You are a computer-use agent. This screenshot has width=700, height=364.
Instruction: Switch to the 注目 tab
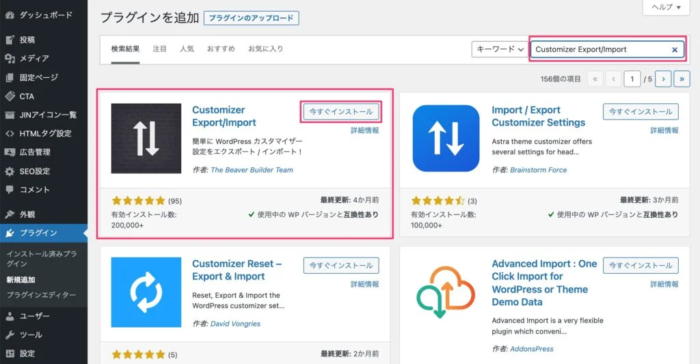tap(159, 49)
